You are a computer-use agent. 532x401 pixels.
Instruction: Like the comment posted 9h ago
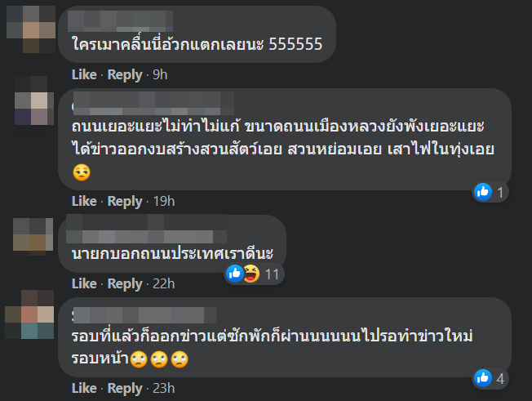84,74
